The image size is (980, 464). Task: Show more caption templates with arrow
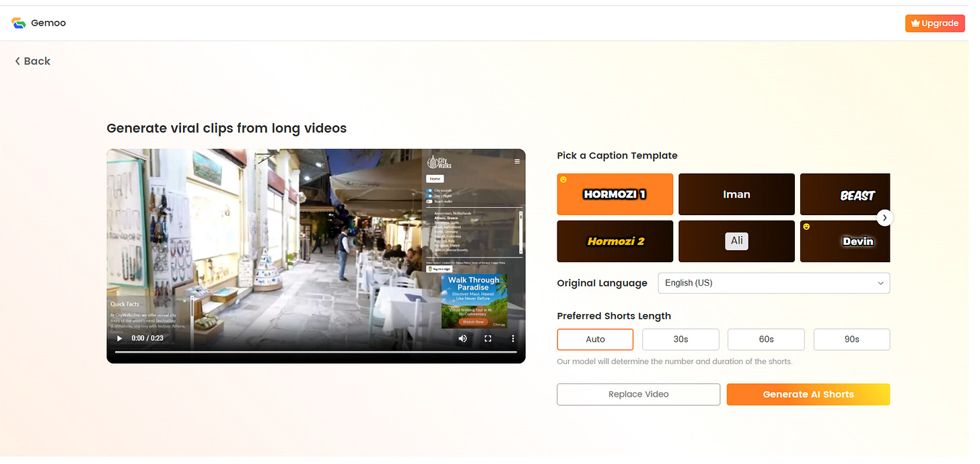coord(885,218)
